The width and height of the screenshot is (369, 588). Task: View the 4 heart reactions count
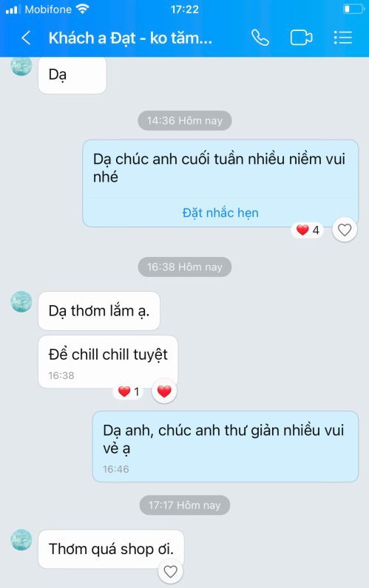click(308, 230)
